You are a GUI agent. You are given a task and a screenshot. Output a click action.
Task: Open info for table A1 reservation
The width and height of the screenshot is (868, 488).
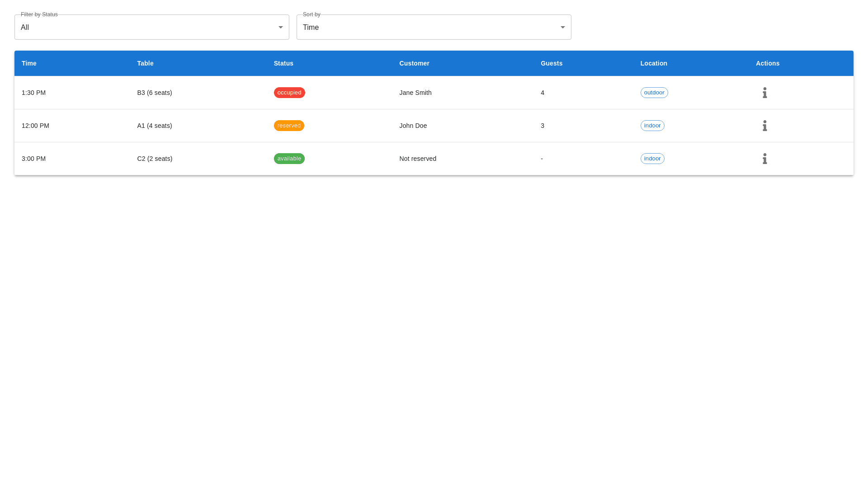764,126
